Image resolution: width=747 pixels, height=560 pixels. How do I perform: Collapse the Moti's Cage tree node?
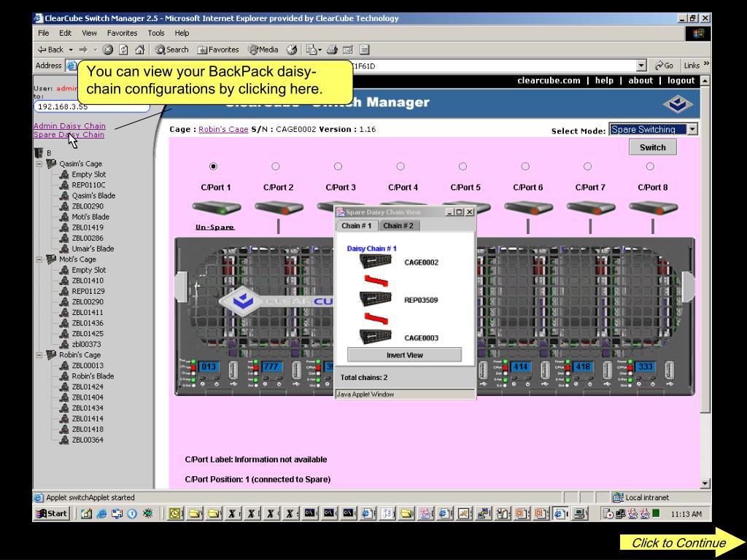click(x=39, y=260)
